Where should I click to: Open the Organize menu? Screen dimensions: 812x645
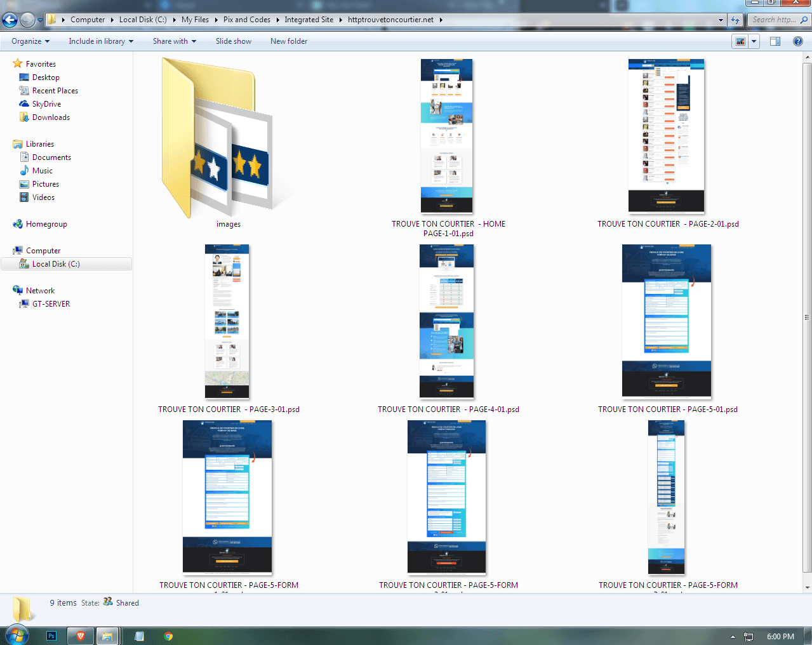[30, 41]
